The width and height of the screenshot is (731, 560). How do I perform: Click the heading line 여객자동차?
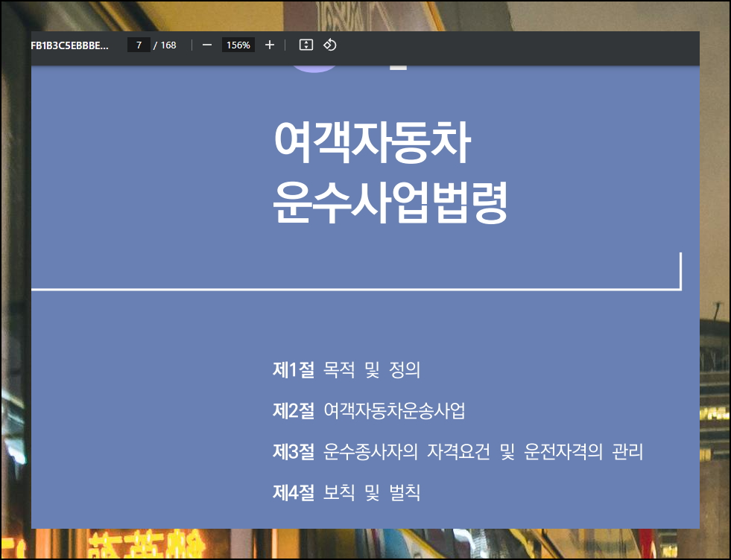(x=372, y=141)
